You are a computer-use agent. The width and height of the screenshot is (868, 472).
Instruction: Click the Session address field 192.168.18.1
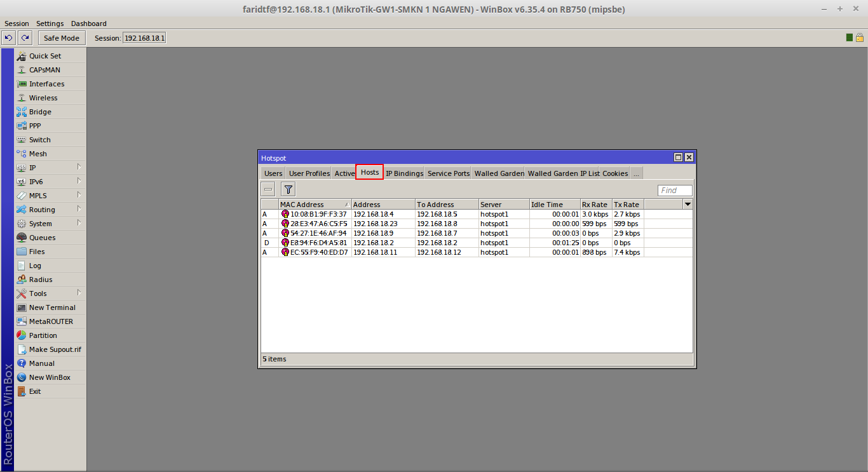click(144, 38)
